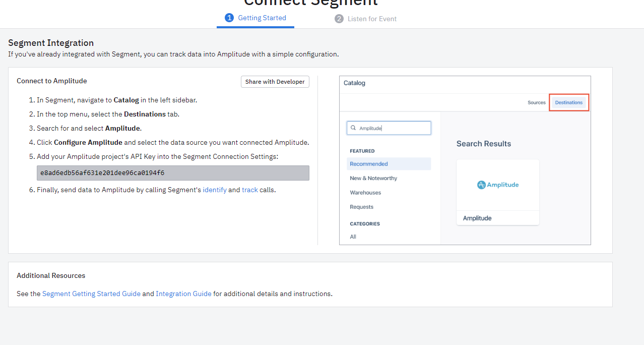The width and height of the screenshot is (644, 345).
Task: Click the step 1 number badge
Action: pos(229,18)
